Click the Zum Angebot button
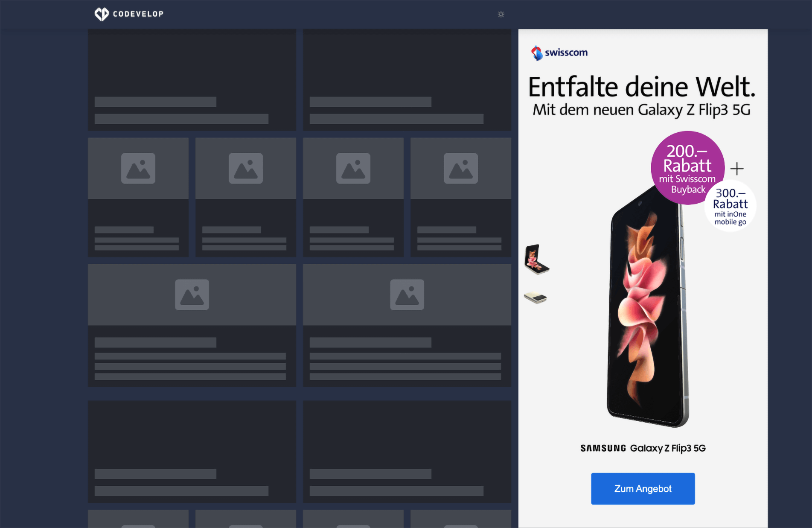The width and height of the screenshot is (812, 528). click(x=643, y=489)
